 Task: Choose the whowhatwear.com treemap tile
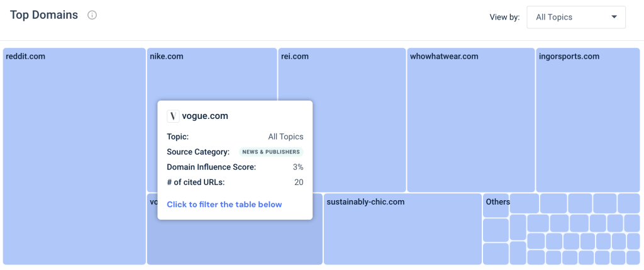[470, 120]
